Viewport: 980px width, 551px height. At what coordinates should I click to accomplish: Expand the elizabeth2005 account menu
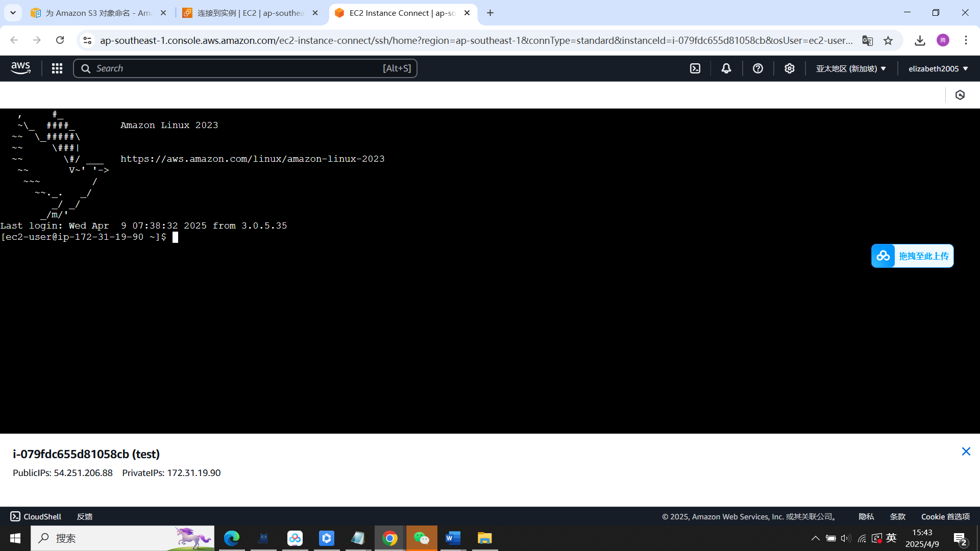(938, 68)
